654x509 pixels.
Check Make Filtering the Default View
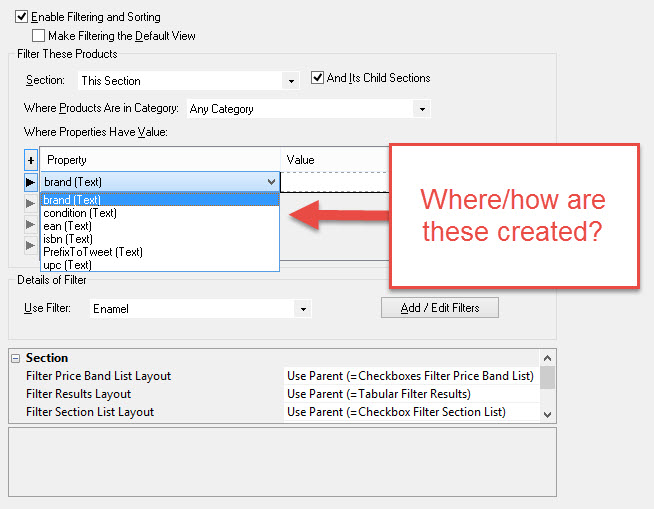coord(39,36)
